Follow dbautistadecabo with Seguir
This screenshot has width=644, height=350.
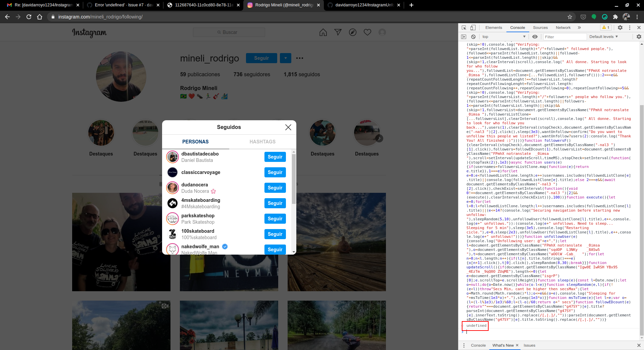(x=275, y=157)
